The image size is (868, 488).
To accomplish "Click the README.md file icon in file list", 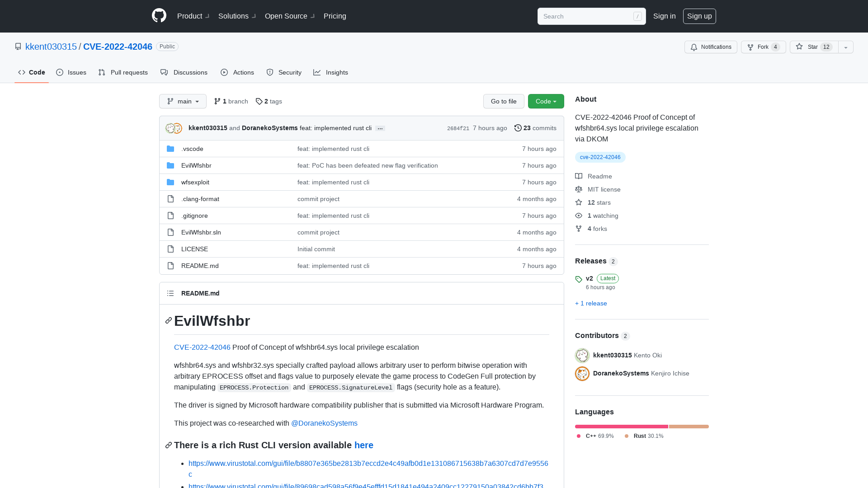I will pyautogui.click(x=170, y=266).
